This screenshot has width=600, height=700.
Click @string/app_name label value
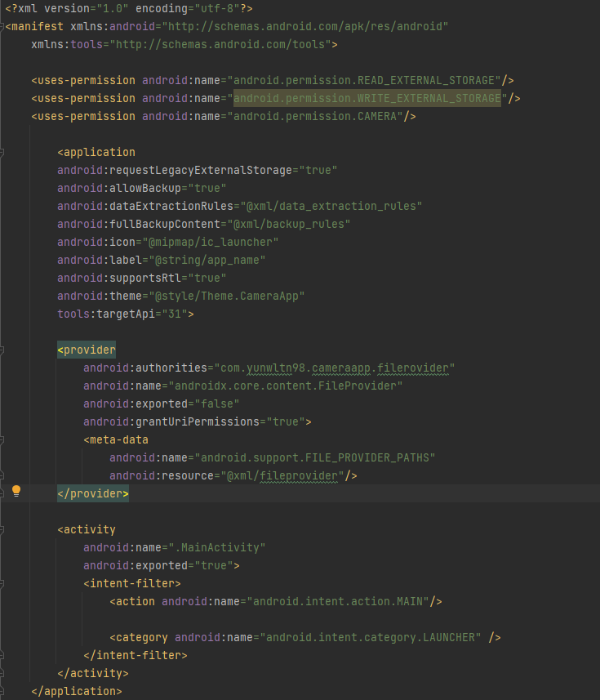(207, 260)
